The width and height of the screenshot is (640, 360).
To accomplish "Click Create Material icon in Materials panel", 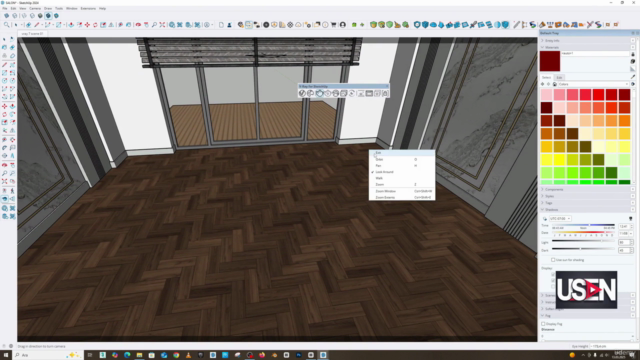I will (x=633, y=61).
